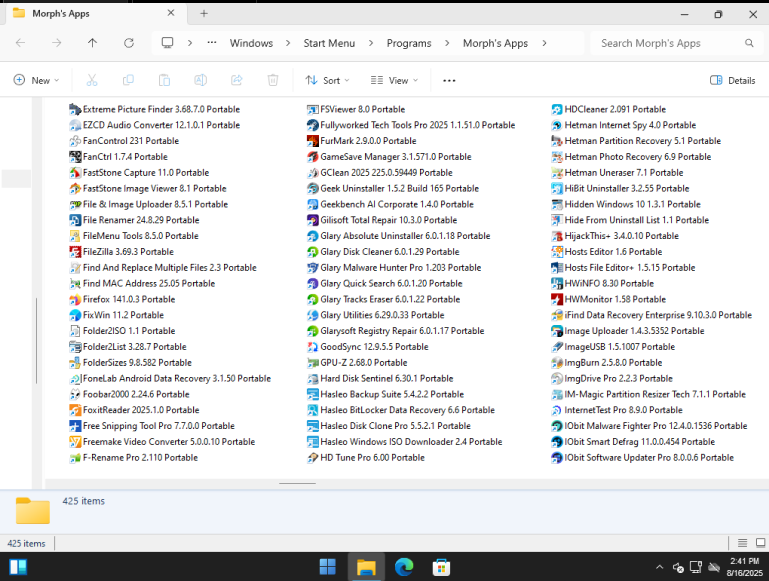Expand chevron after Windows breadcrumb
This screenshot has height=581, width=769.
pyautogui.click(x=288, y=43)
